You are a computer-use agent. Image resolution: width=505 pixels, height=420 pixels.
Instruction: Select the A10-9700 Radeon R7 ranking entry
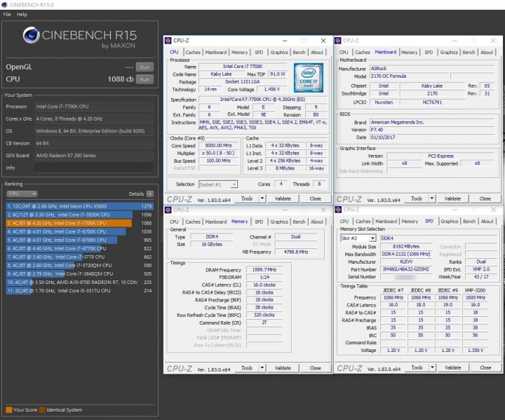[x=79, y=282]
